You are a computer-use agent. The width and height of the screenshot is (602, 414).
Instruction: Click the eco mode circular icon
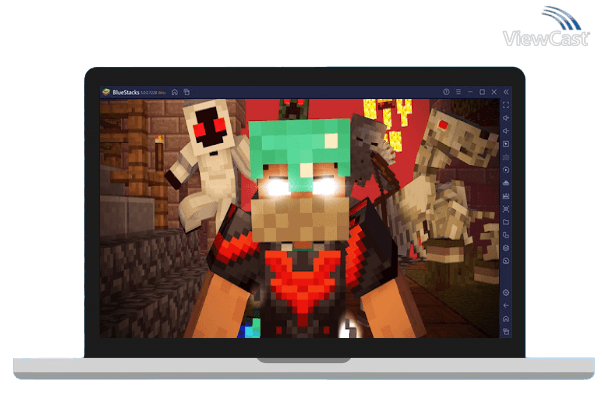click(506, 261)
